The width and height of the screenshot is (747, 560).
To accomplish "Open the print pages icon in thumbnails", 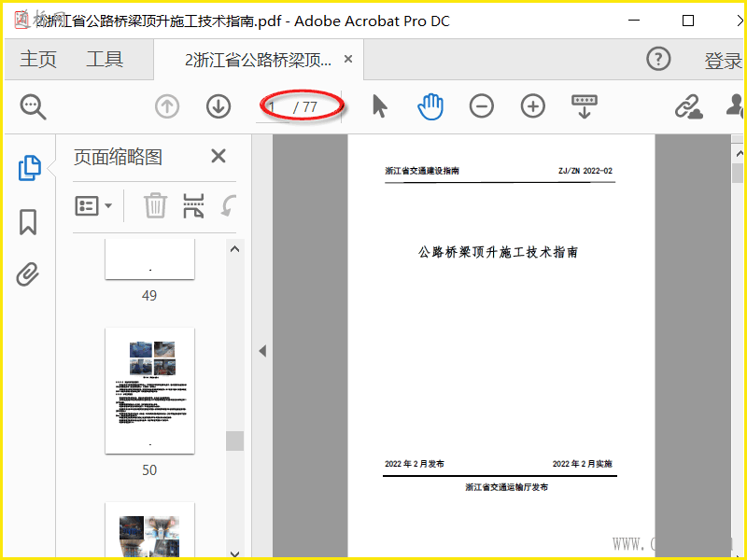I will tap(193, 205).
